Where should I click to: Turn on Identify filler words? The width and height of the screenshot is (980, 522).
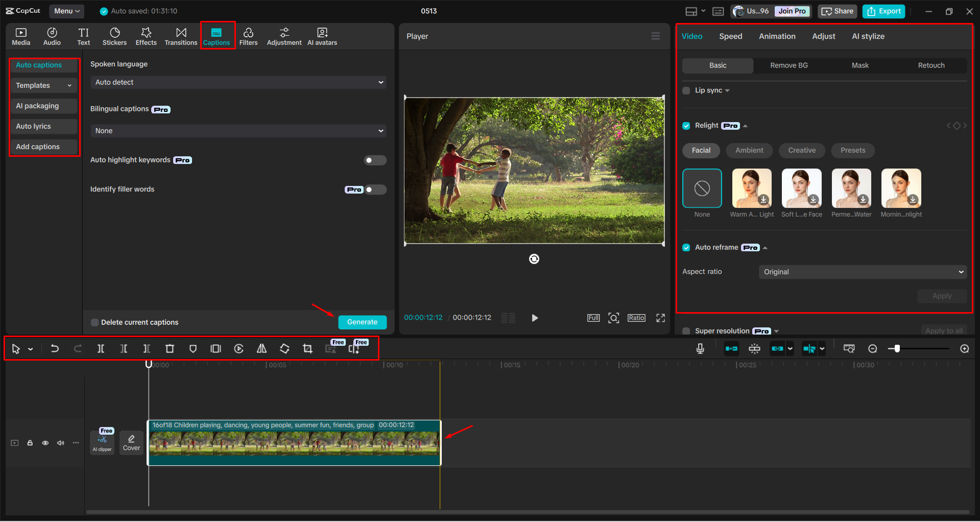pos(375,189)
